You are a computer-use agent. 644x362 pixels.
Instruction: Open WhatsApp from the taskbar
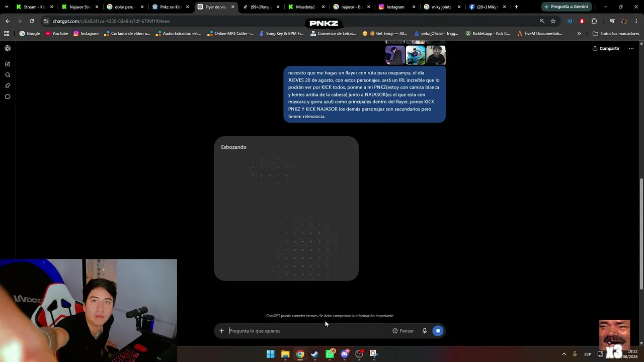(x=330, y=354)
